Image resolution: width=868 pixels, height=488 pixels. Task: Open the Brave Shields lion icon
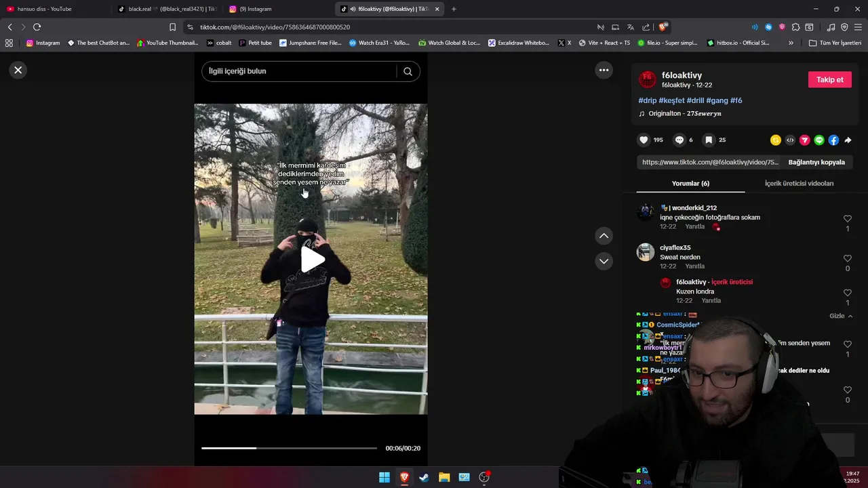(x=663, y=27)
